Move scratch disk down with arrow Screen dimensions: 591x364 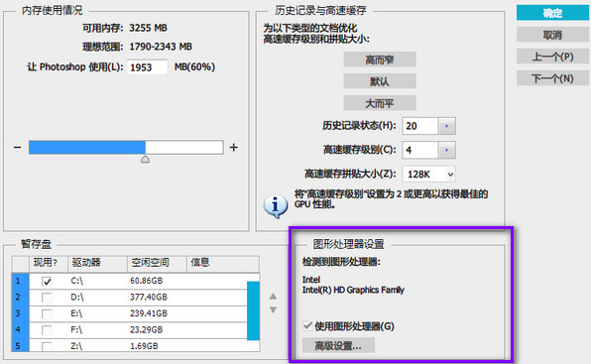click(274, 310)
